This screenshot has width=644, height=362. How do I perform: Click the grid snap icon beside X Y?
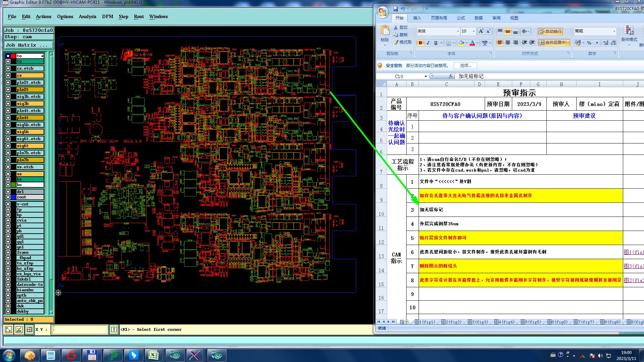click(x=30, y=329)
